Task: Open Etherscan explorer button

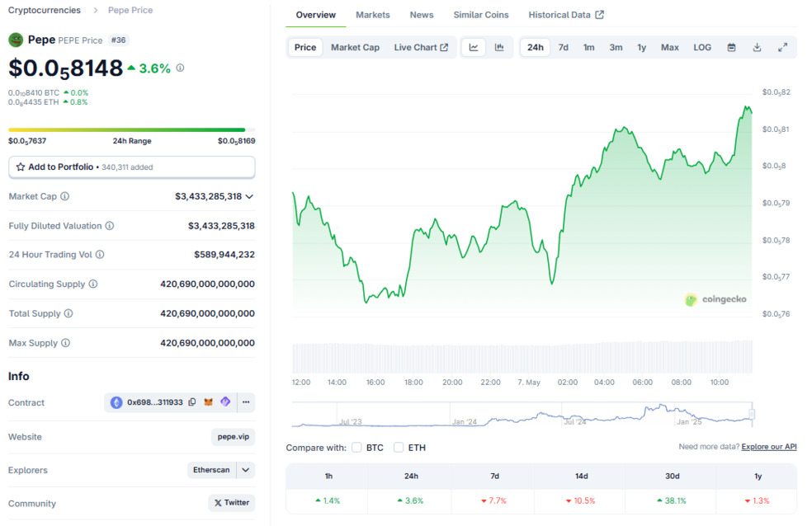Action: (211, 470)
